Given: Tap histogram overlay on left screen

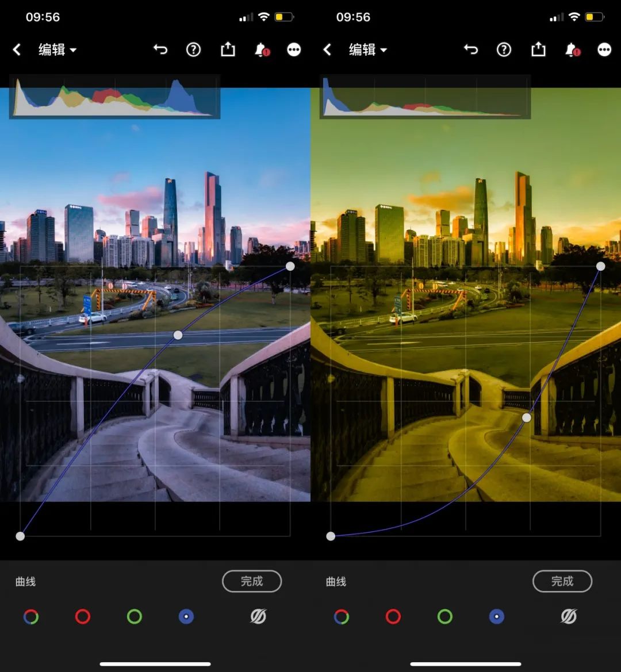Looking at the screenshot, I should pos(114,97).
